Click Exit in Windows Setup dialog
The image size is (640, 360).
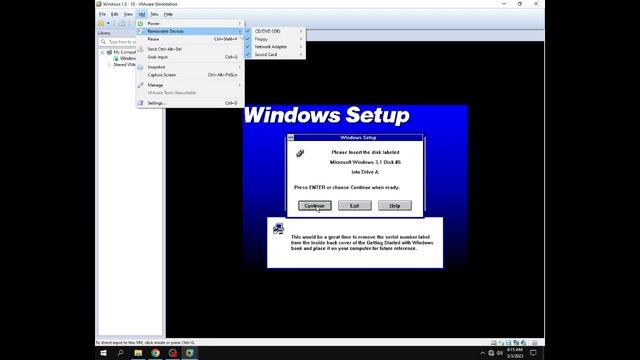point(355,206)
